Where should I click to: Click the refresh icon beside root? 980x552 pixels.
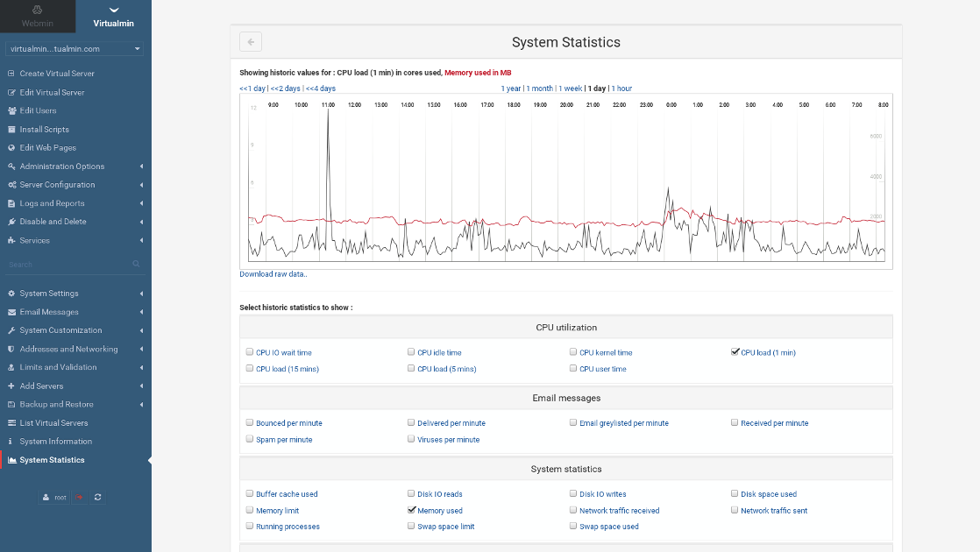(98, 497)
